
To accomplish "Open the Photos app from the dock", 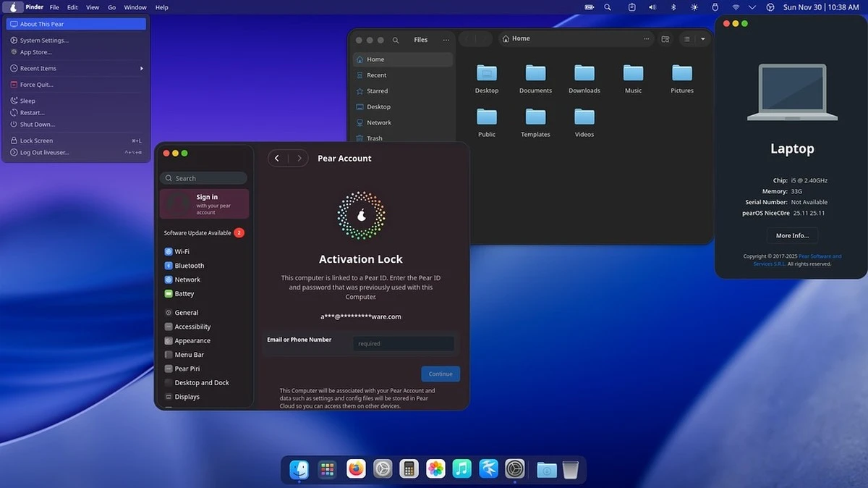I will click(435, 468).
